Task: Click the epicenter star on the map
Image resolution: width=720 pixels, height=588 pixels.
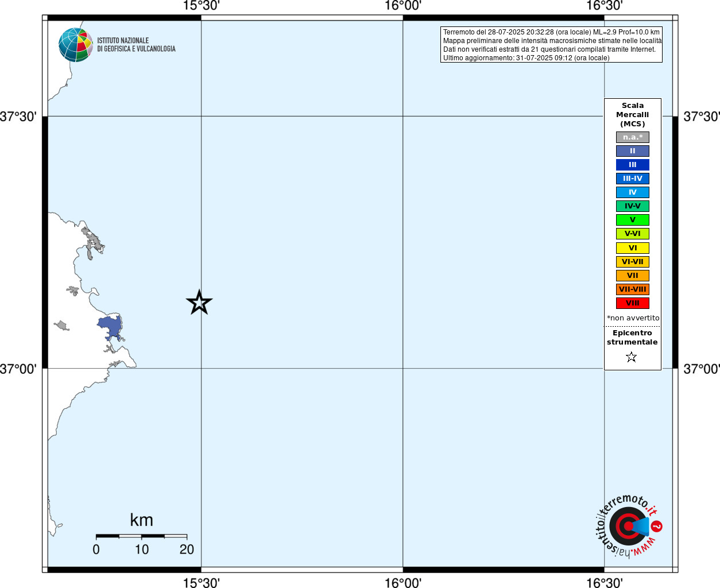Action: pos(199,303)
